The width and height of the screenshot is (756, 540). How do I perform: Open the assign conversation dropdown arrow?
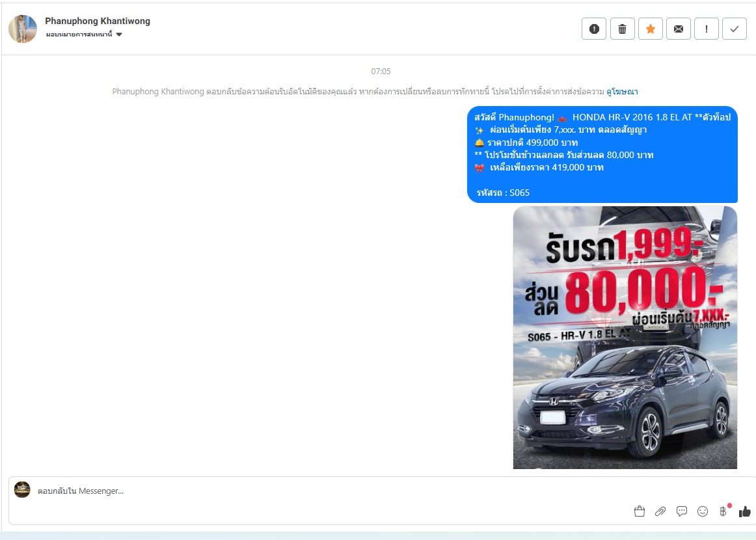click(x=119, y=34)
